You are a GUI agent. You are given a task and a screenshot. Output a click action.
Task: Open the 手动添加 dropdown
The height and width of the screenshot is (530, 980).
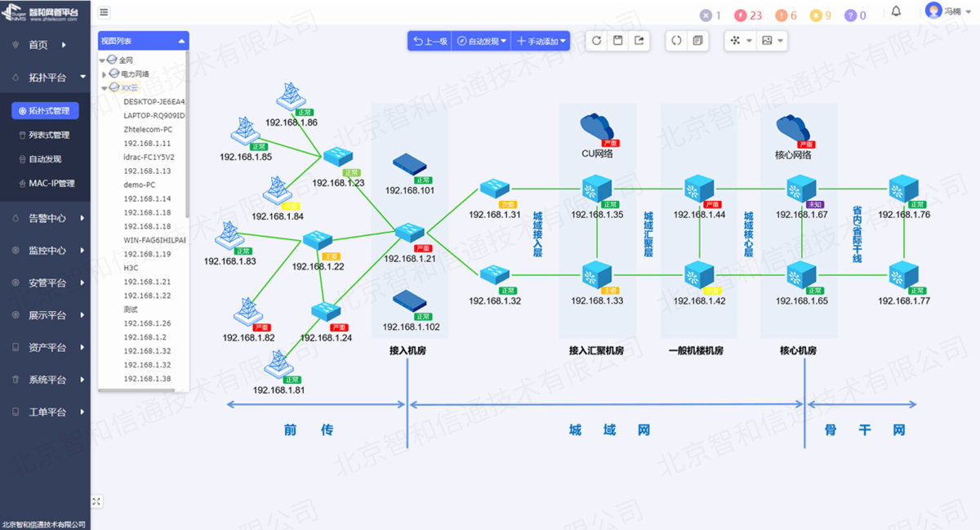[540, 41]
